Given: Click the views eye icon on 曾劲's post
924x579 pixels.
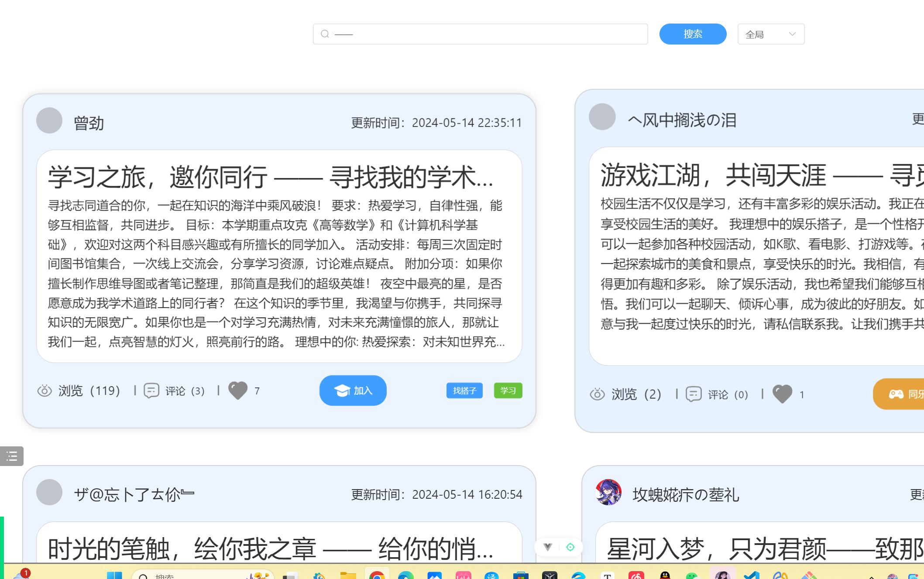Looking at the screenshot, I should (x=45, y=391).
